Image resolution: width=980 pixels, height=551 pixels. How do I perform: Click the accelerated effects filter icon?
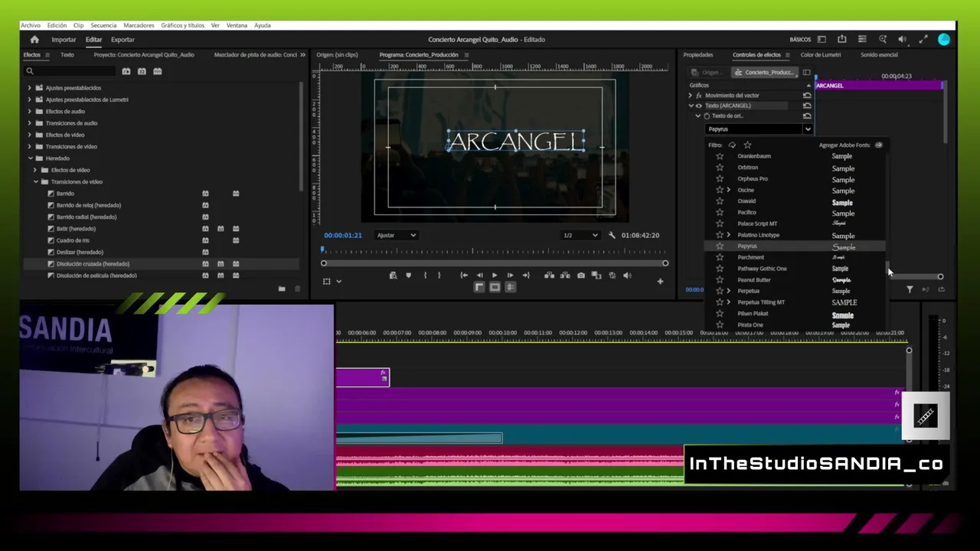tap(126, 71)
